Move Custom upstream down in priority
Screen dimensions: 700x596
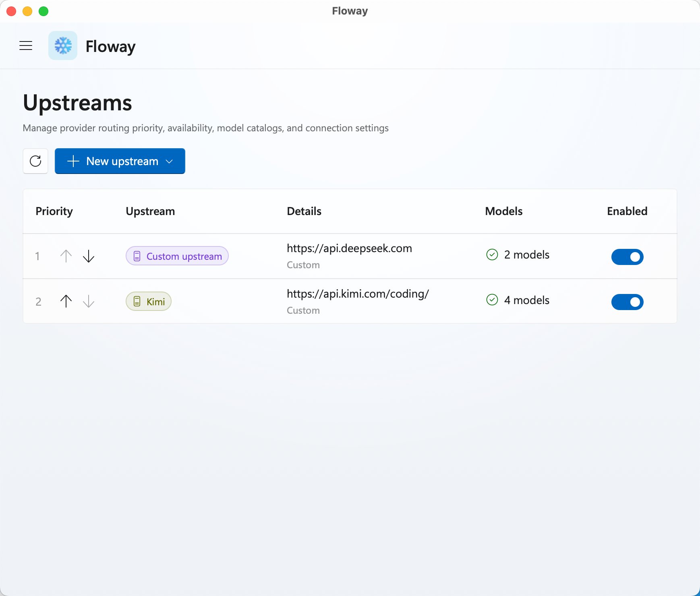89,256
